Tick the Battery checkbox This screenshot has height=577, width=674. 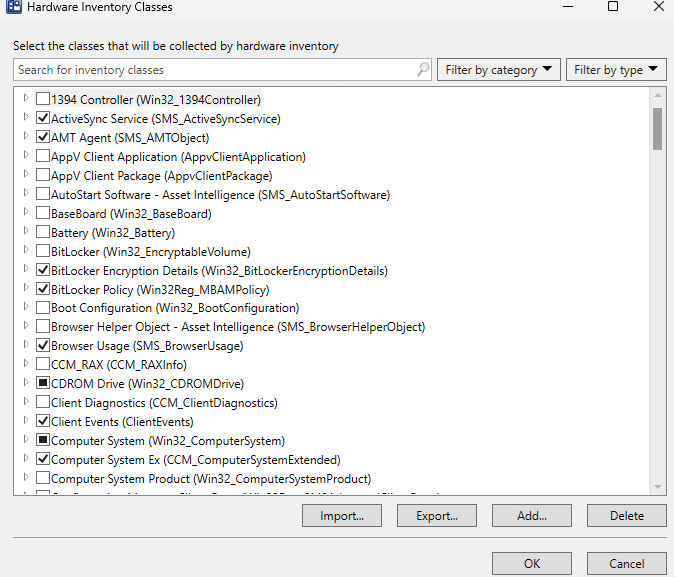click(43, 232)
